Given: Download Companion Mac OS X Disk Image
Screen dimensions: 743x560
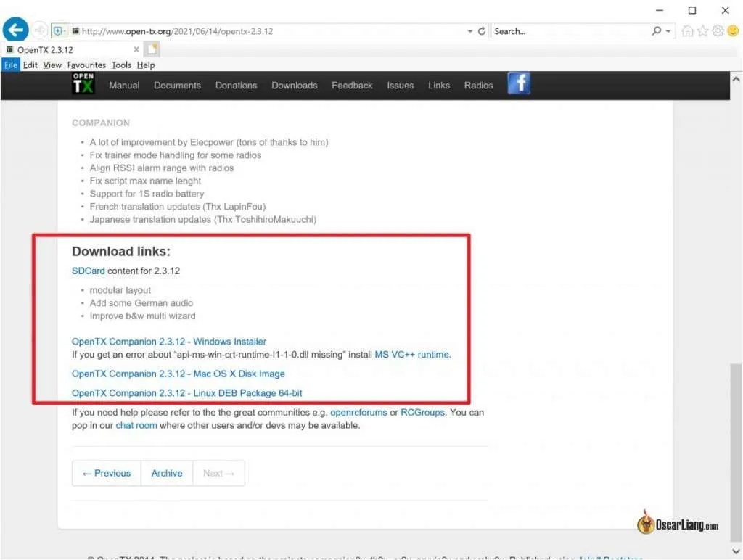Looking at the screenshot, I should [x=178, y=374].
